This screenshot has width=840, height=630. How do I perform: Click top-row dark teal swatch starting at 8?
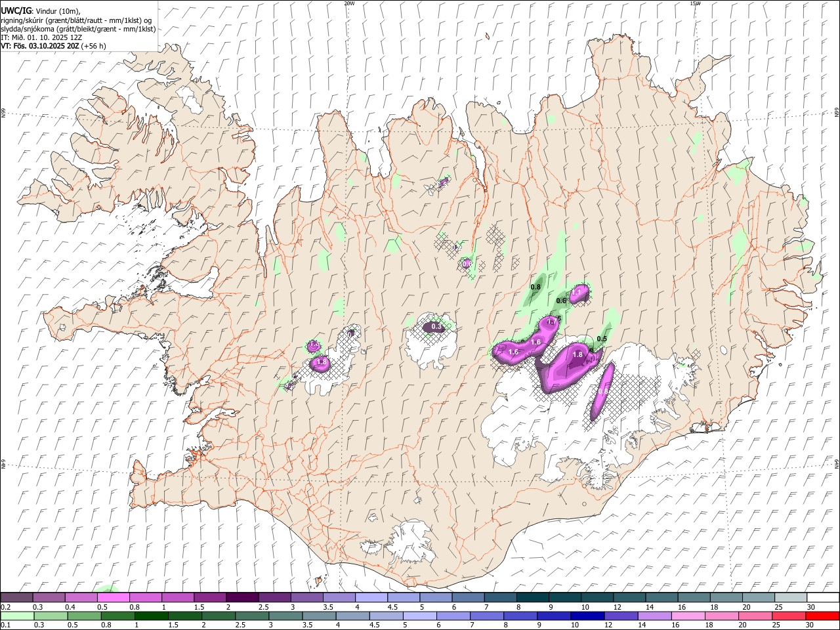point(533,597)
